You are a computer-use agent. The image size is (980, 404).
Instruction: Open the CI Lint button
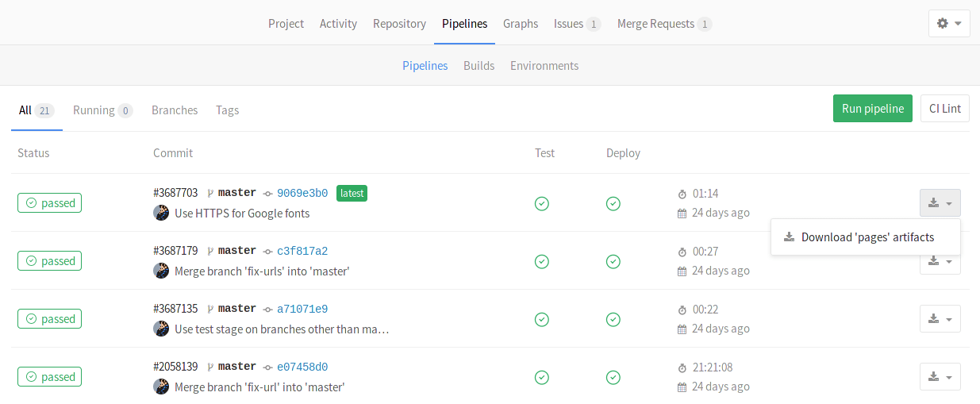[x=944, y=109]
